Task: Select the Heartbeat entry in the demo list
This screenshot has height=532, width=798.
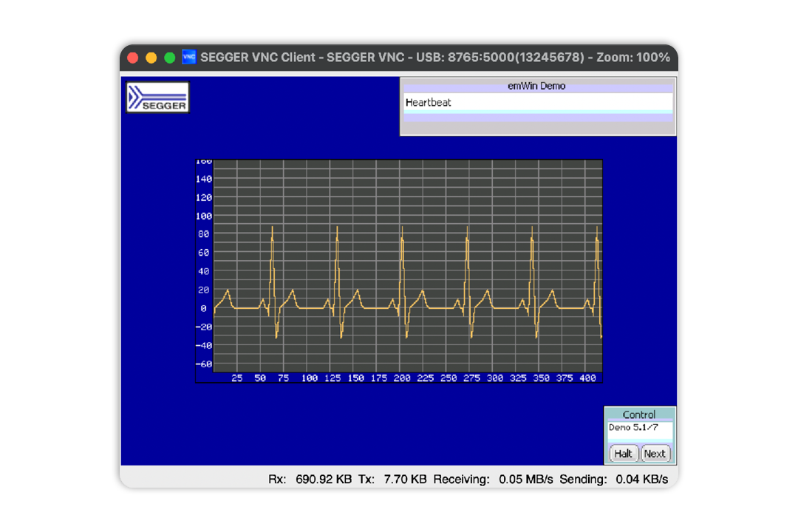Action: tap(429, 103)
